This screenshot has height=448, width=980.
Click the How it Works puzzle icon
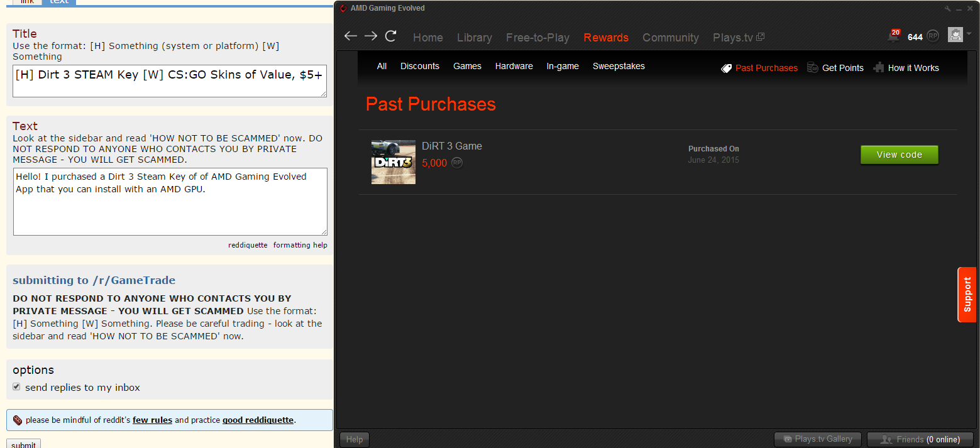pyautogui.click(x=879, y=67)
